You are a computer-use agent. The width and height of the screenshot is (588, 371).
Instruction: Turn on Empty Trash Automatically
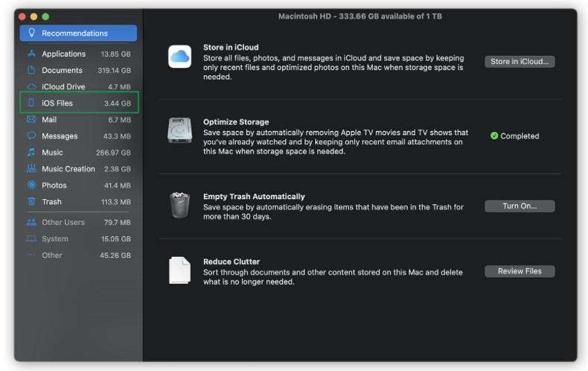pyautogui.click(x=519, y=206)
